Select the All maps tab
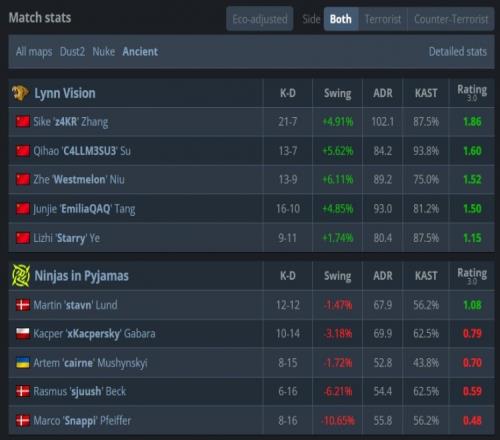 coord(34,52)
